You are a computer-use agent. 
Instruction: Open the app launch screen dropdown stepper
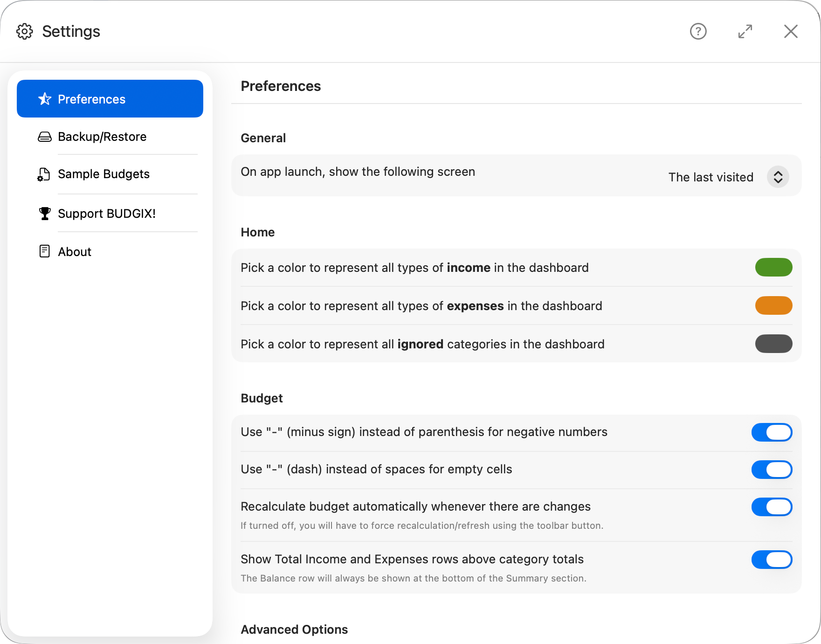pyautogui.click(x=778, y=177)
